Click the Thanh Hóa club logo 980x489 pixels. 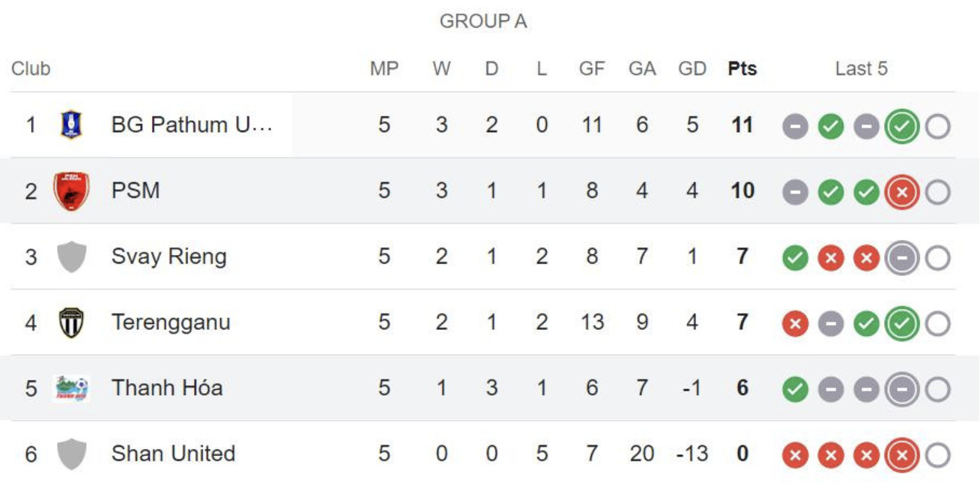[x=72, y=388]
